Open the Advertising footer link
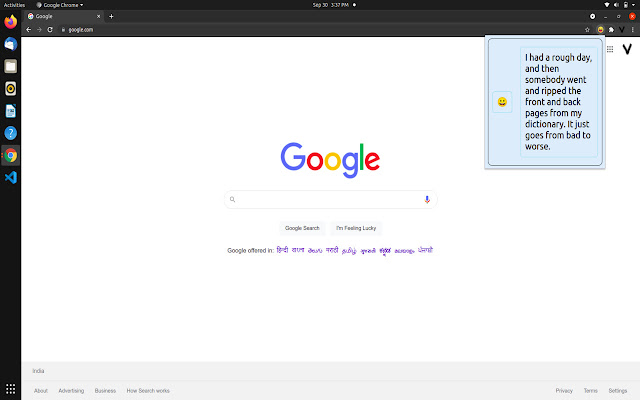Screen dimensions: 640x400 [71, 391]
